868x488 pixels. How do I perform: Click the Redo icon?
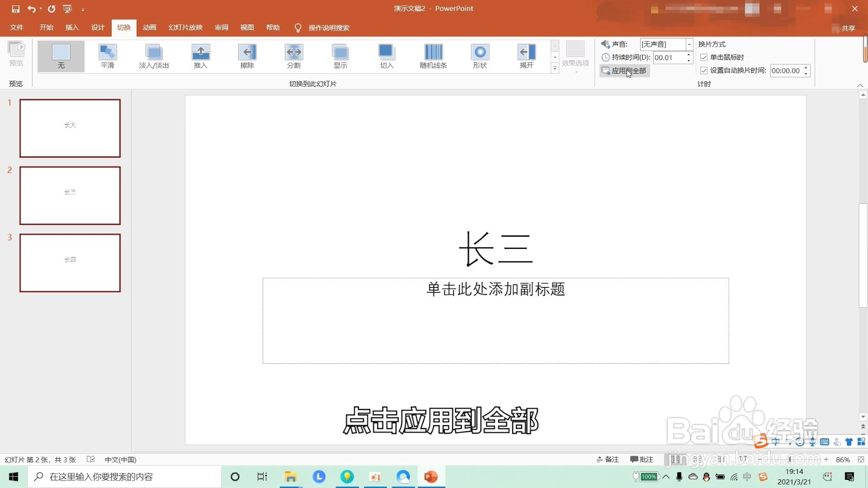[x=52, y=9]
